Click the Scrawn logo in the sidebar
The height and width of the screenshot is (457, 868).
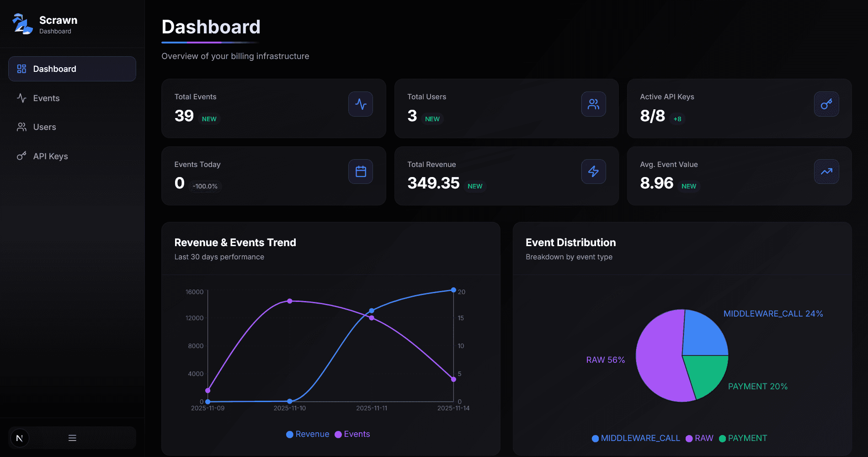click(22, 23)
